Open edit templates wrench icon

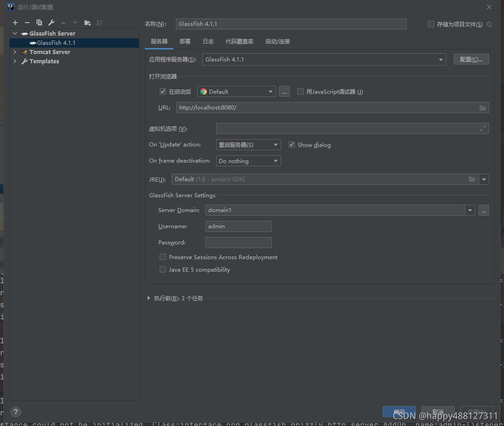click(x=51, y=23)
